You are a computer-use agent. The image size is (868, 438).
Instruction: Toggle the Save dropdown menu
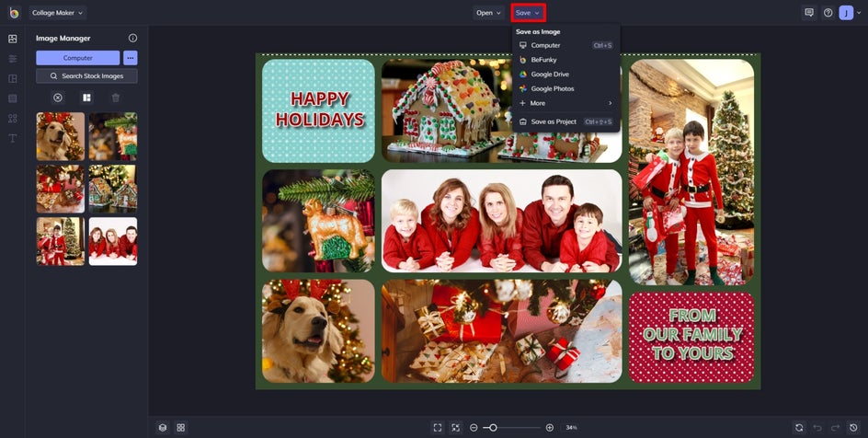coord(528,13)
